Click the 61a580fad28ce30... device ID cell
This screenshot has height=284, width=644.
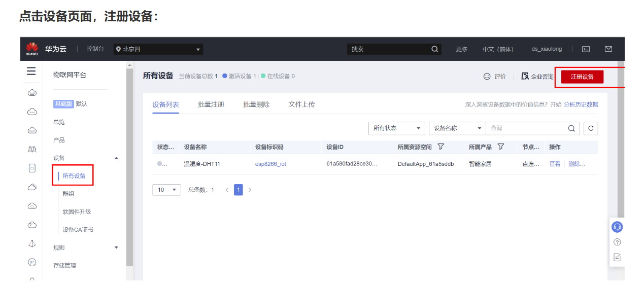(352, 164)
